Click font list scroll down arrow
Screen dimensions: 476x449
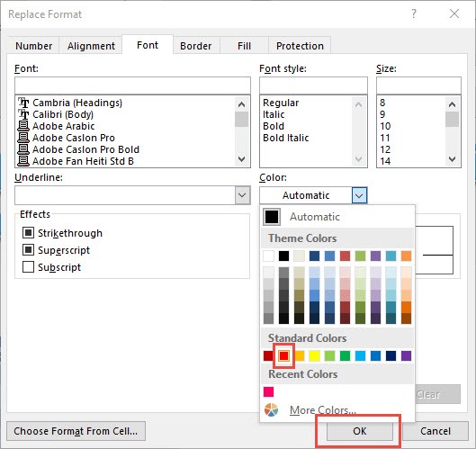pos(242,159)
